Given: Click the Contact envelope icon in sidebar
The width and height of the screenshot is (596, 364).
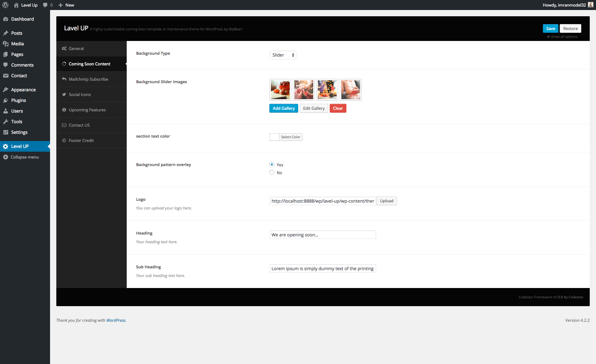Looking at the screenshot, I should coord(6,76).
